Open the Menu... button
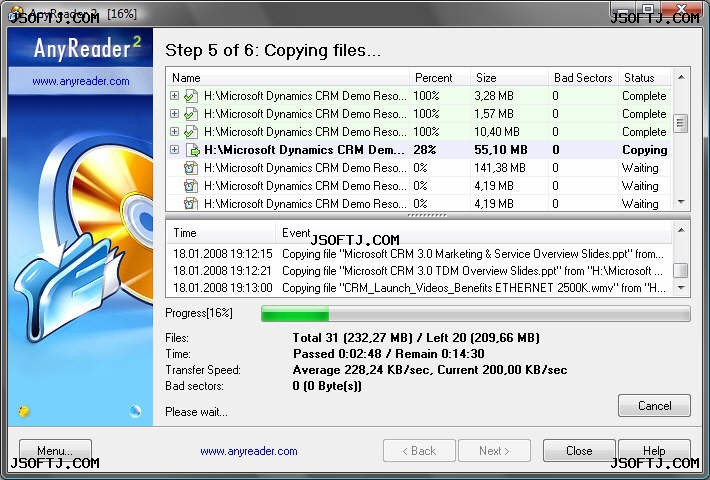 click(x=55, y=451)
